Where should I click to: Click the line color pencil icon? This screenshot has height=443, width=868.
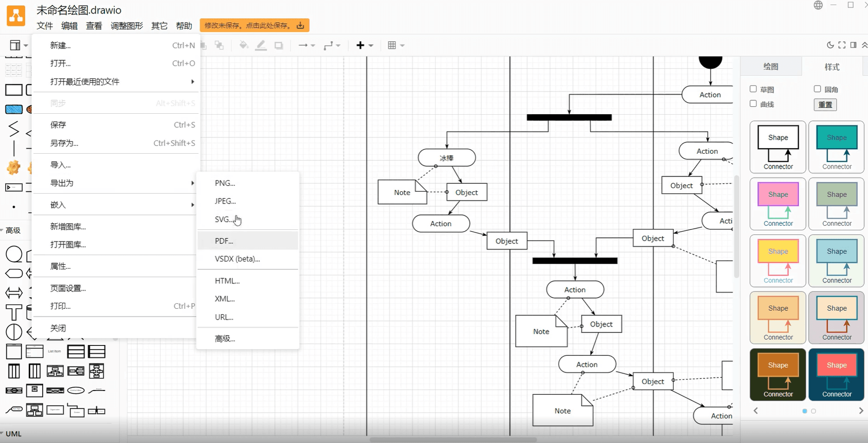(261, 45)
